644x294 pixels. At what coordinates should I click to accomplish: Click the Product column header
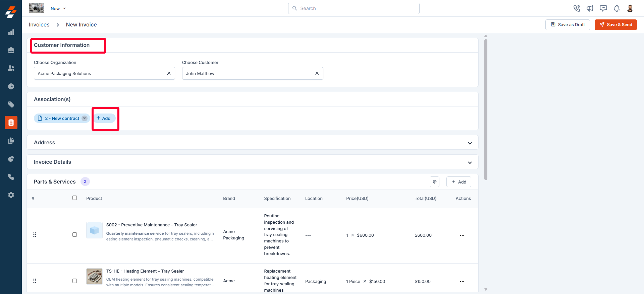pyautogui.click(x=94, y=199)
